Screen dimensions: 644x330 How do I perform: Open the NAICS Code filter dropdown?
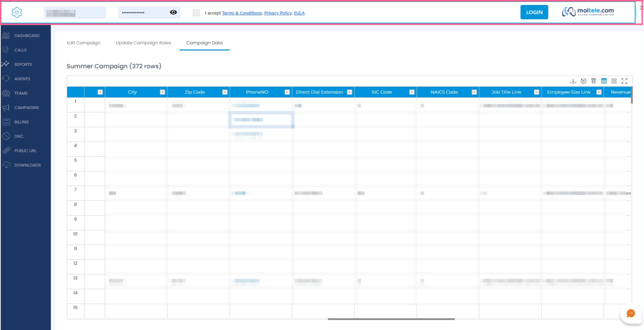(x=474, y=92)
